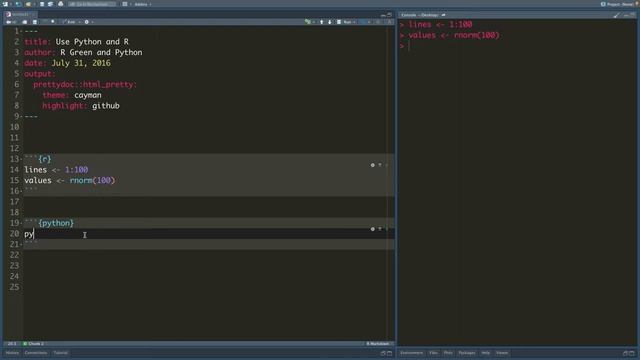Open the Chunk 2 navigator in the status bar
This screenshot has width=640, height=360.
[34, 344]
